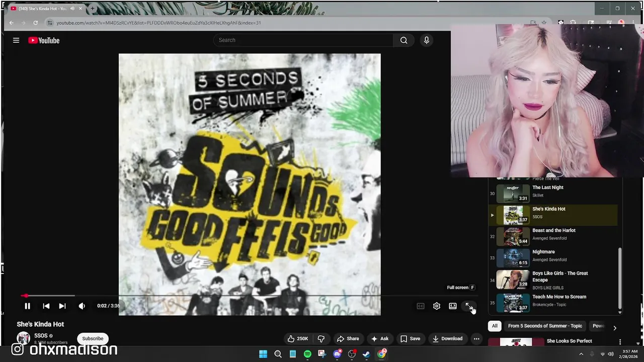644x362 pixels.
Task: Enter full screen mode
Action: (x=468, y=306)
